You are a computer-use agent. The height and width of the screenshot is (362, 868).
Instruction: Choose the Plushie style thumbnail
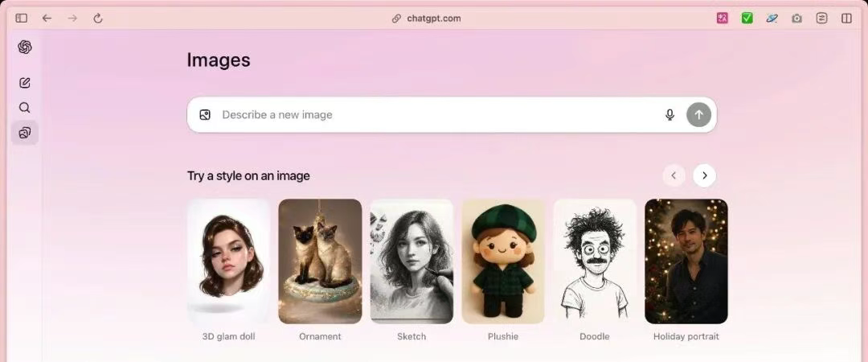[x=503, y=261]
